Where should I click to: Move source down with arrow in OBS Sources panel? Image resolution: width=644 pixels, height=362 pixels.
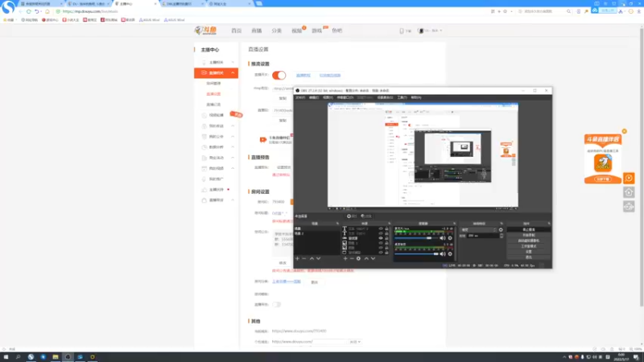(x=373, y=258)
